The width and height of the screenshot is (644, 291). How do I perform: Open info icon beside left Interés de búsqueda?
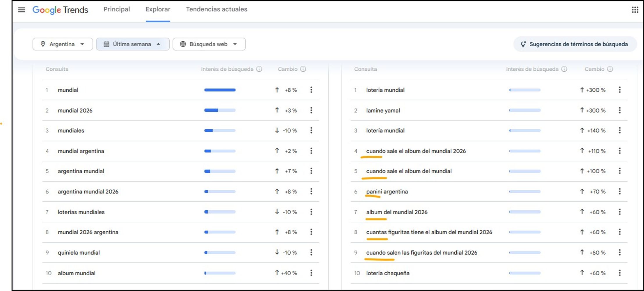click(x=259, y=69)
